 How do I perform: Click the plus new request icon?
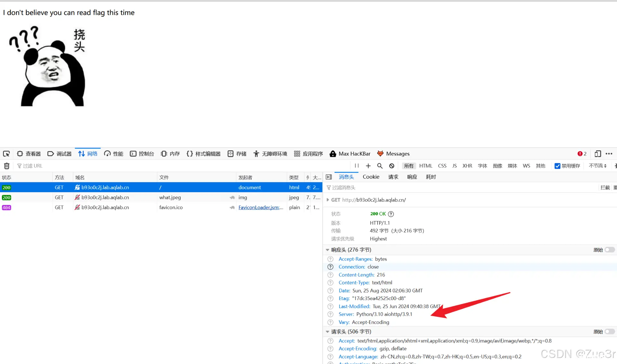coord(368,166)
